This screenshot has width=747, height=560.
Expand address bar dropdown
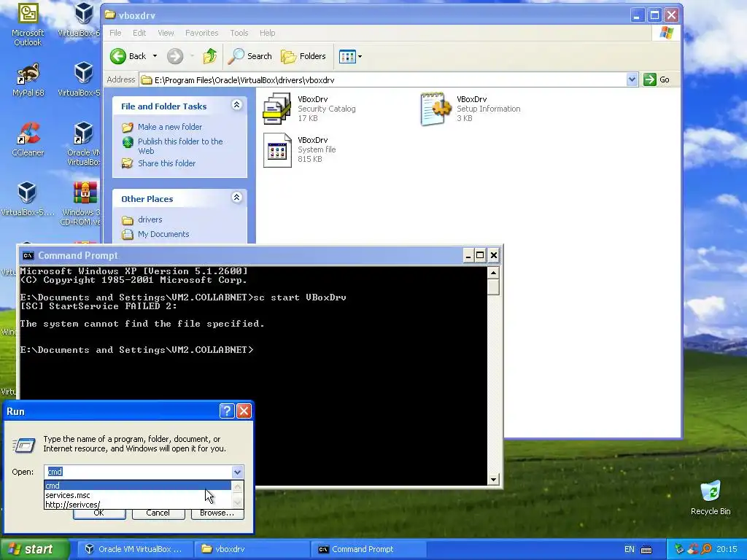point(632,79)
